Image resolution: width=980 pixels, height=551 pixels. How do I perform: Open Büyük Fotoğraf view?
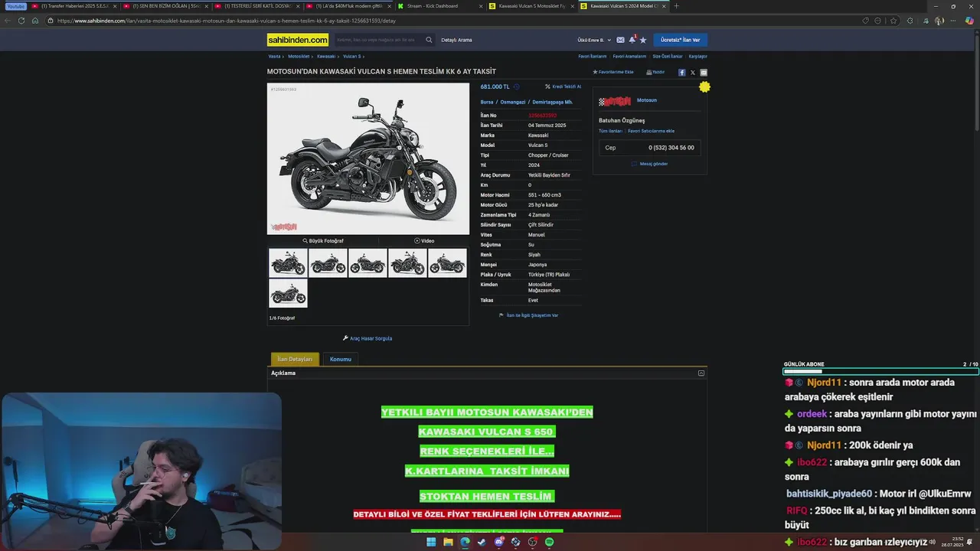[x=323, y=241]
